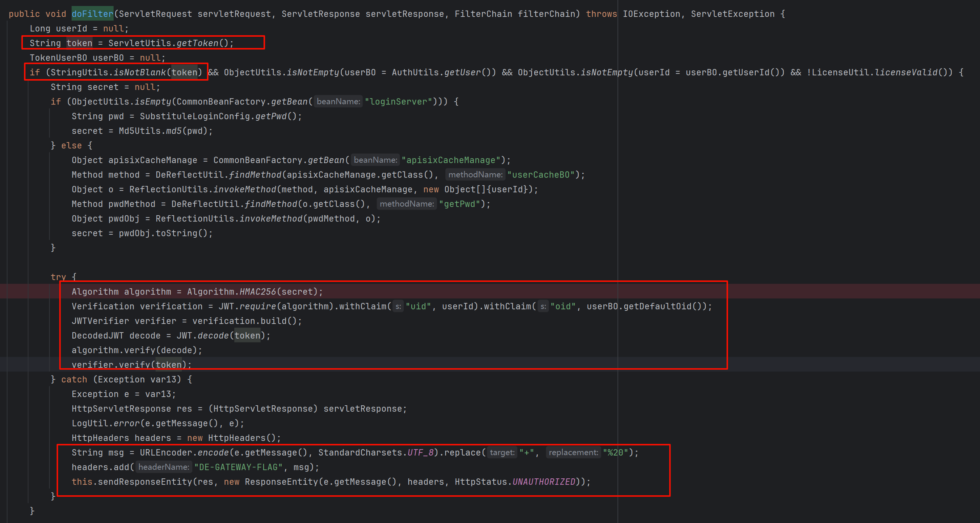Click HMAC256 on the breakpoint line
The image size is (980, 523).
tap(258, 292)
